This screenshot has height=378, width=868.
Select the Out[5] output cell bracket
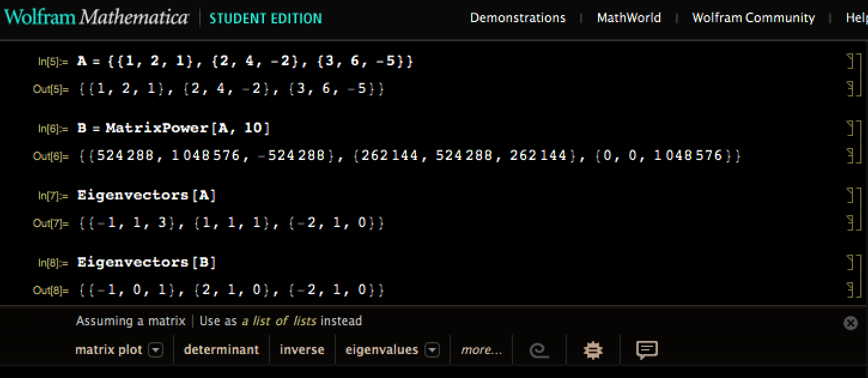849,89
